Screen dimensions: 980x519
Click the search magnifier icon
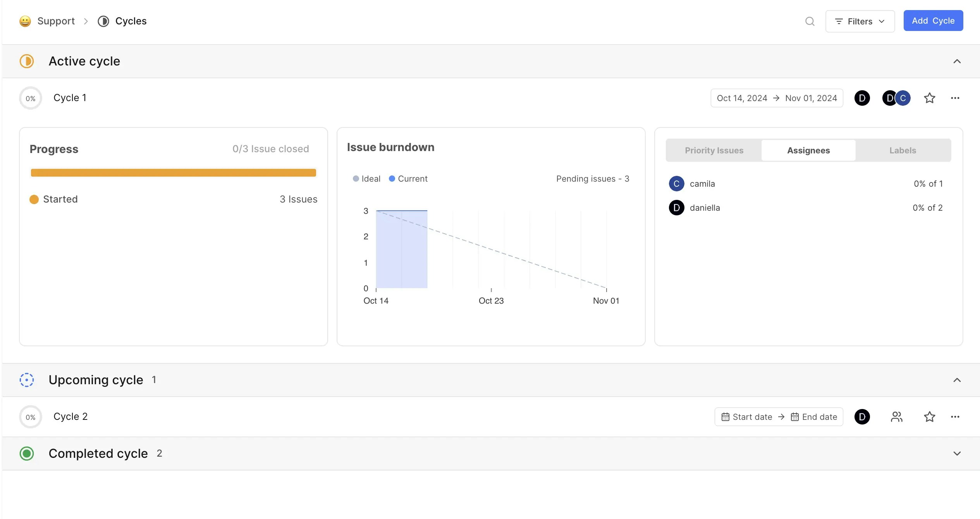point(810,21)
